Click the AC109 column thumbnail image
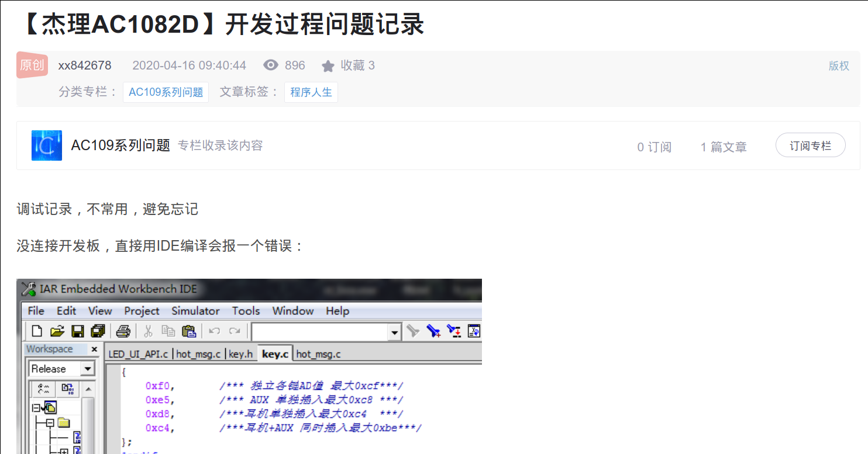Image resolution: width=868 pixels, height=454 pixels. (x=47, y=145)
